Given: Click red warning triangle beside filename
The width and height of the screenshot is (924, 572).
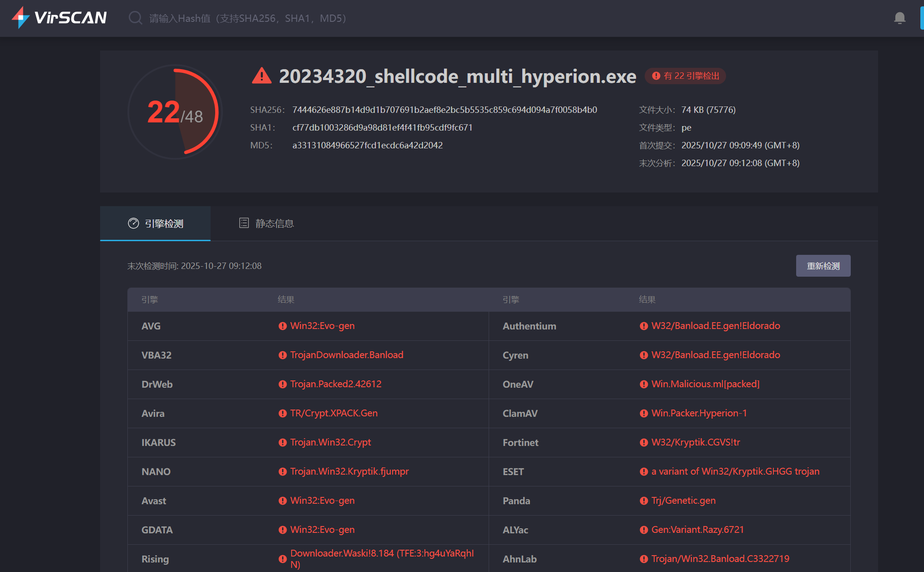Looking at the screenshot, I should pyautogui.click(x=262, y=76).
